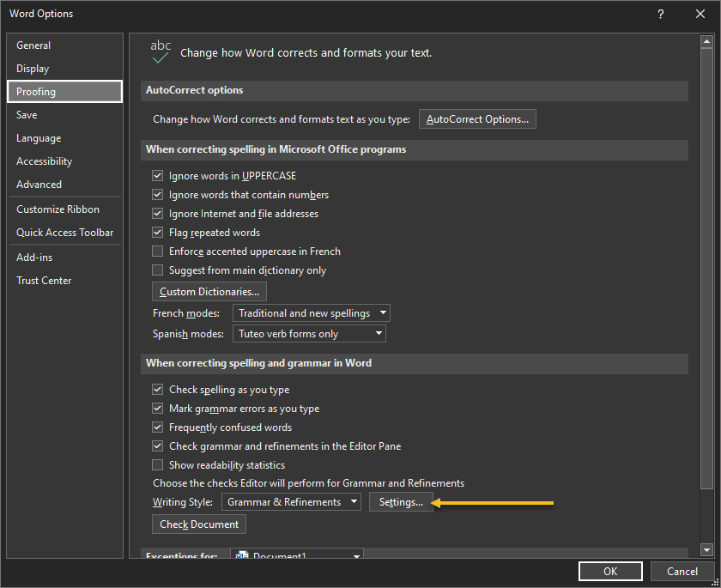Uncheck Ignore words in UPPERCASE
Screen dimensions: 721x588
[157, 176]
